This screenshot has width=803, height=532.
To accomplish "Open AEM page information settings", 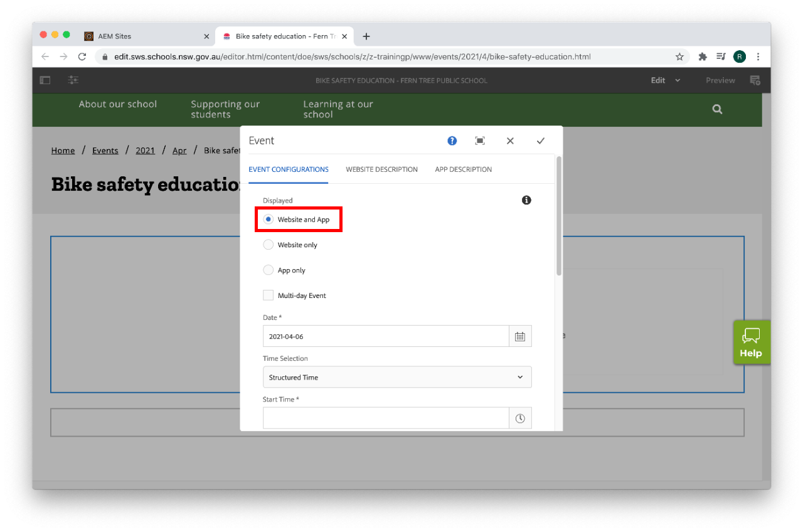I will click(73, 80).
